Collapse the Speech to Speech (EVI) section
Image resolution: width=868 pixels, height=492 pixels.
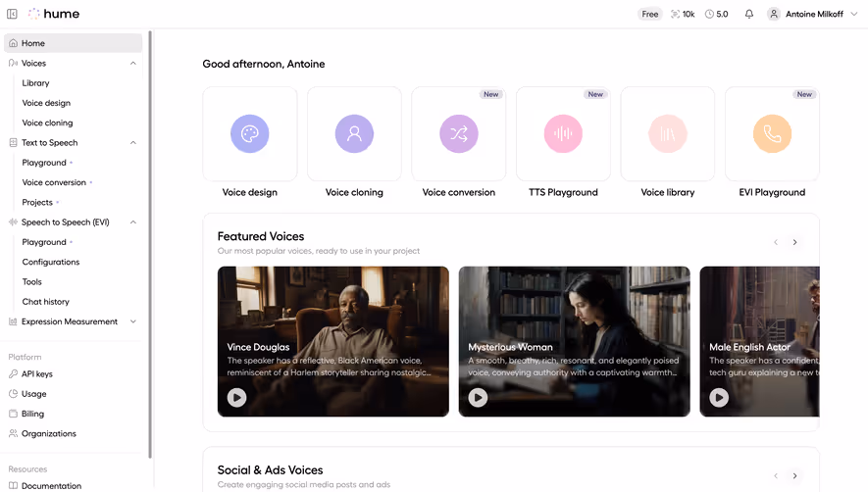tap(132, 222)
